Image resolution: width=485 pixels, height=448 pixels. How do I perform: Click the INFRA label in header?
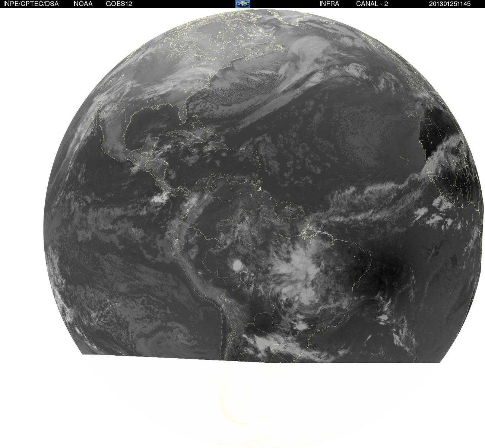(329, 4)
